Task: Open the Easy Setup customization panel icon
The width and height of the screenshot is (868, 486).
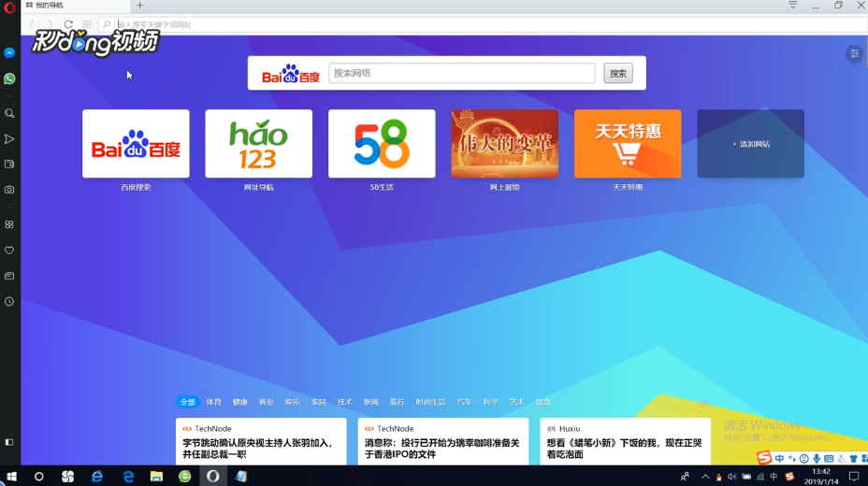Action: point(854,53)
